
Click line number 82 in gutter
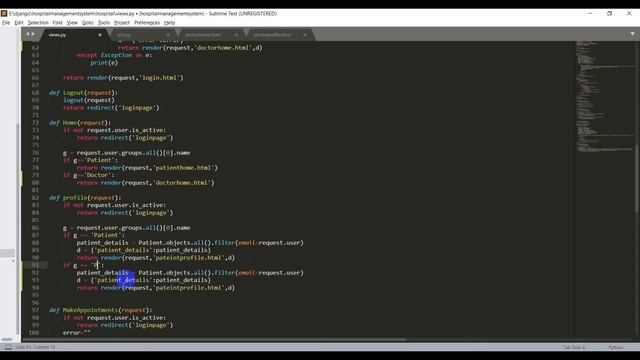coord(36,198)
